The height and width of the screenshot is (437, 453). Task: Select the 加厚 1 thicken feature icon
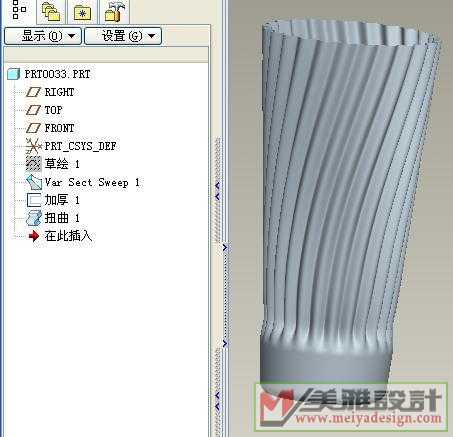click(34, 200)
